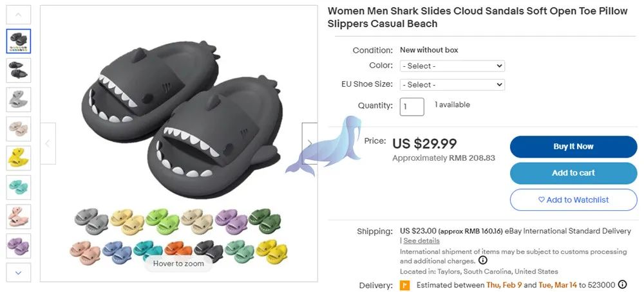The height and width of the screenshot is (292, 644).
Task: View the purple slides thumbnail
Action: (19, 246)
